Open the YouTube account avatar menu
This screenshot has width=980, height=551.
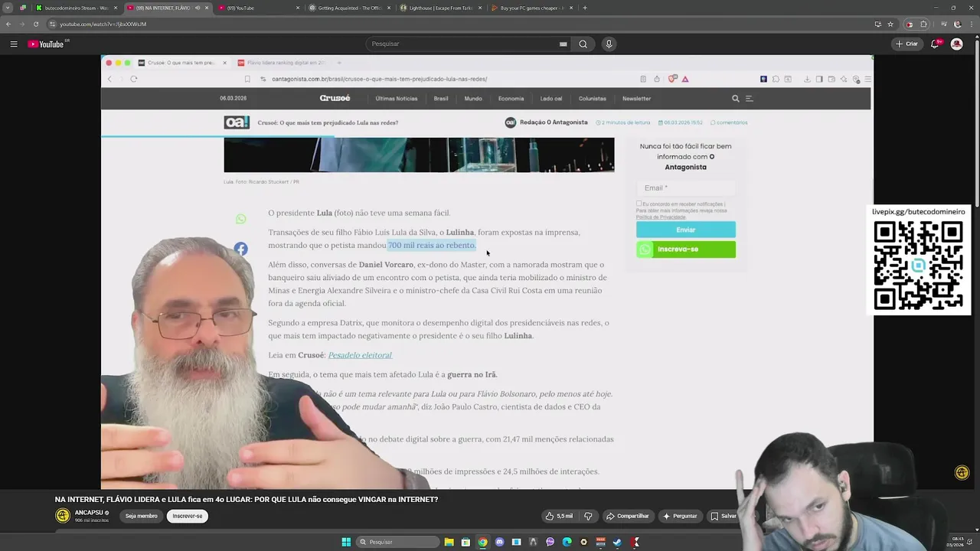[956, 44]
